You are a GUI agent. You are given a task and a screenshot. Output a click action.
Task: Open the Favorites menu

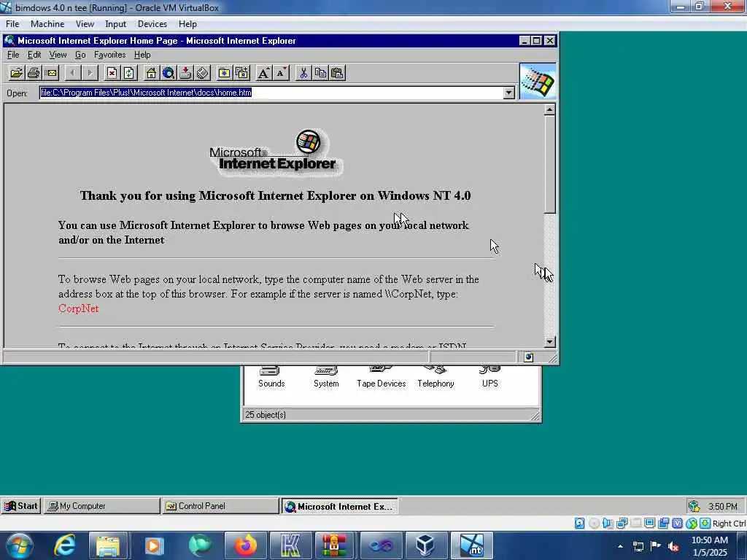109,55
